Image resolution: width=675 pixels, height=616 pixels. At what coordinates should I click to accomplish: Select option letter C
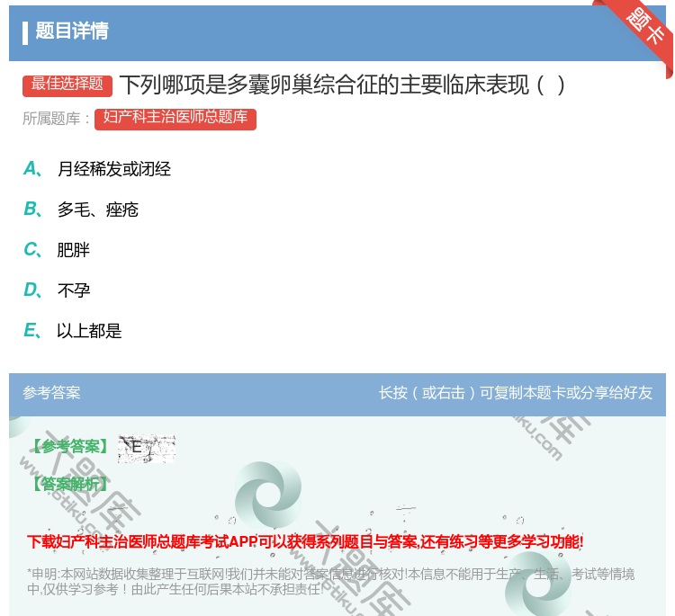pos(31,249)
